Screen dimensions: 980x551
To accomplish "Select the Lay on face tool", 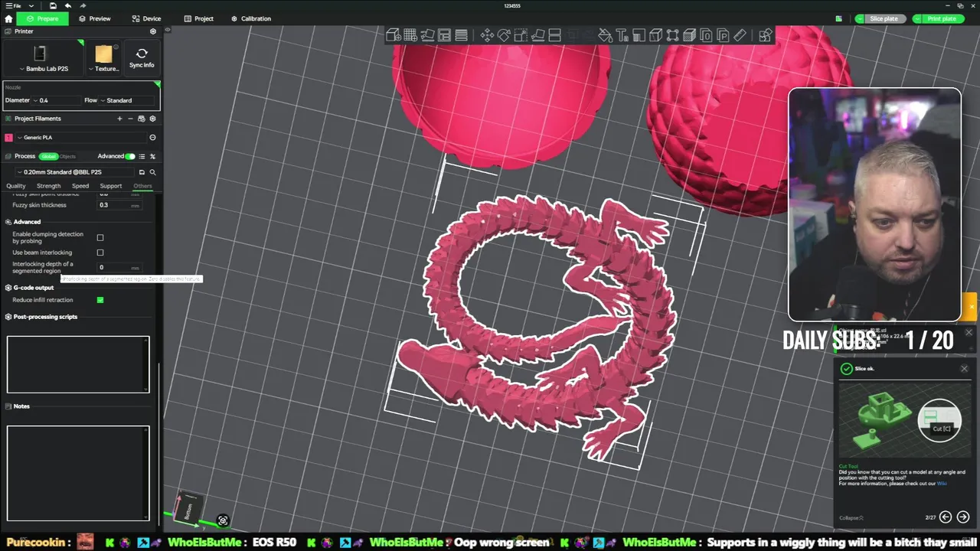I will pos(537,35).
